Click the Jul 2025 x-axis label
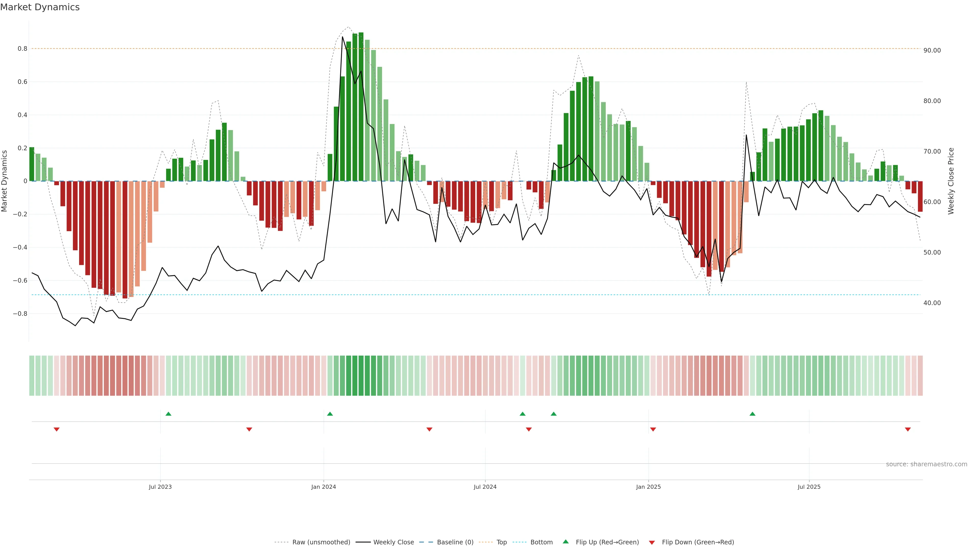The image size is (980, 551). tap(809, 487)
